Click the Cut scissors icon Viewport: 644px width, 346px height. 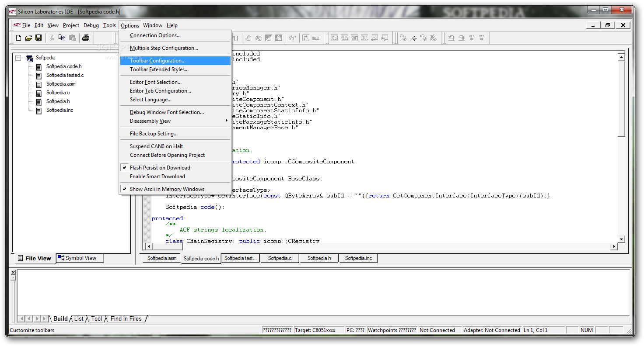click(52, 38)
